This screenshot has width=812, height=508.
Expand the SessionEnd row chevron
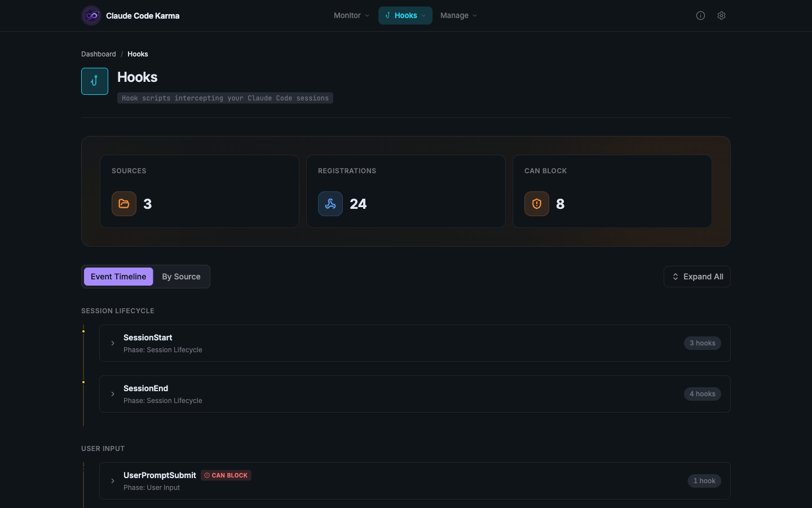click(113, 394)
